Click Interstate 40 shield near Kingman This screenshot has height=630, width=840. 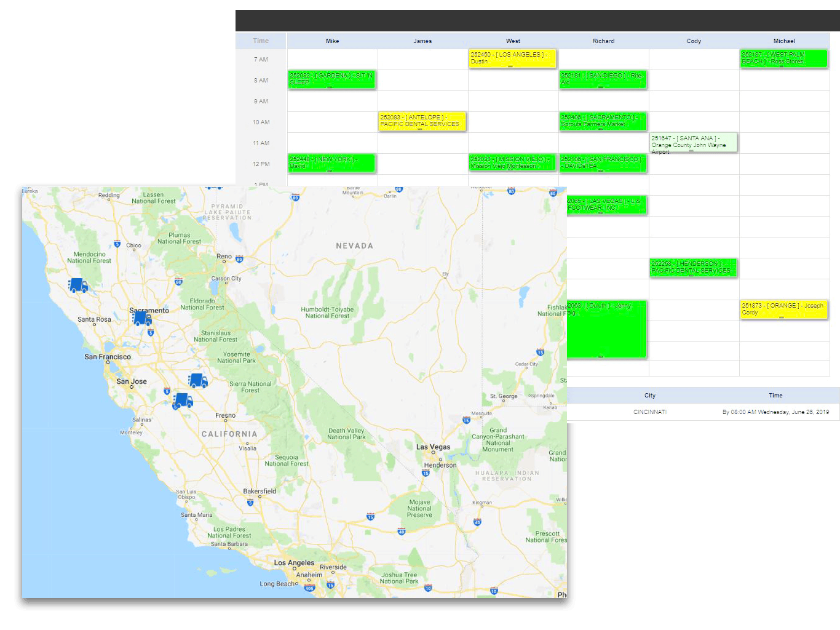[477, 522]
